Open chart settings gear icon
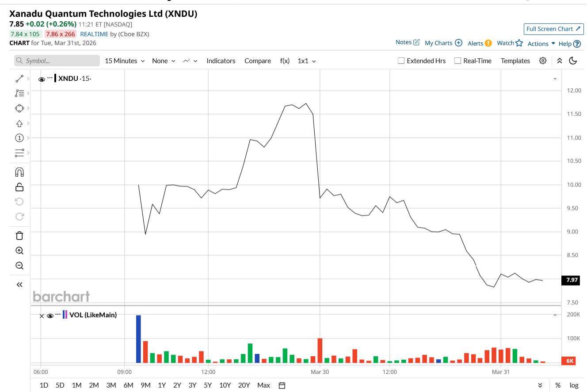This screenshot has width=587, height=392. coord(543,61)
